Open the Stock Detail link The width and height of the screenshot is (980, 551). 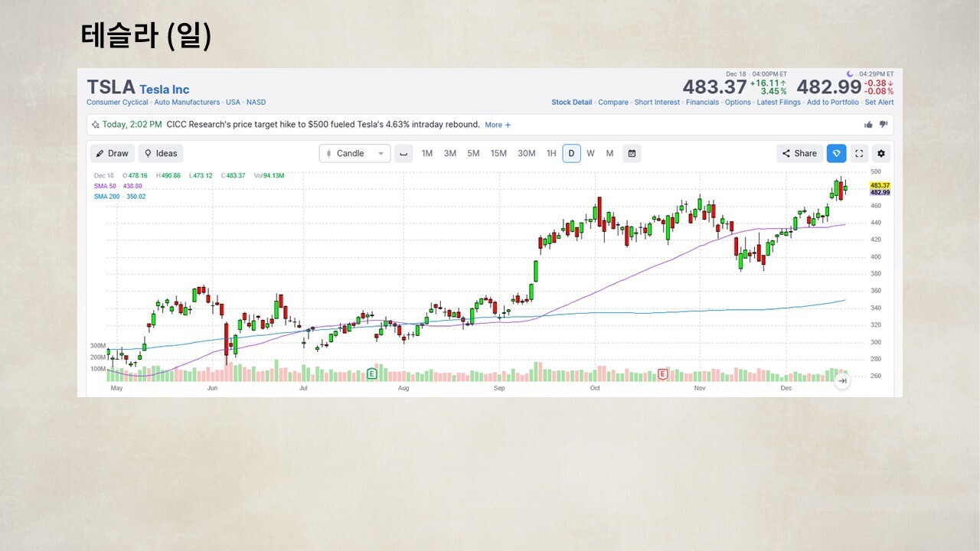click(572, 103)
